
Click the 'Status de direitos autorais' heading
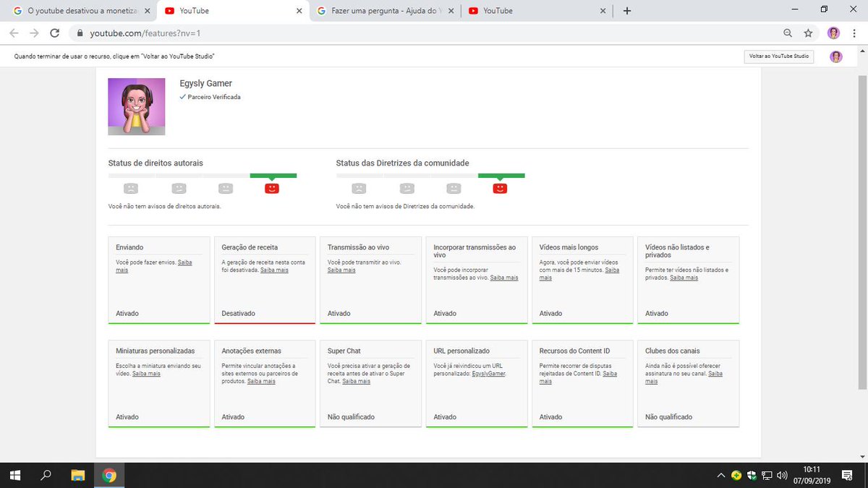click(x=156, y=163)
